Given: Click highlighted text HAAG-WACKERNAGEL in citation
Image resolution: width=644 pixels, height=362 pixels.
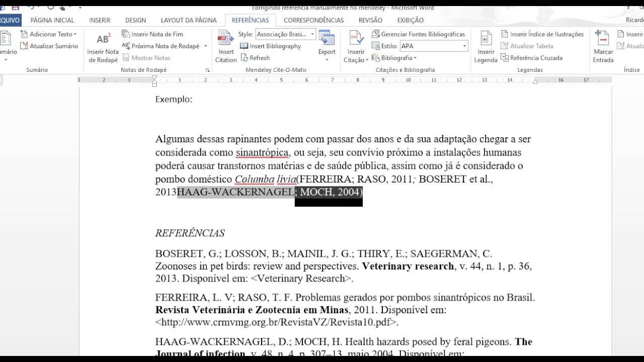Looking at the screenshot, I should tap(235, 192).
